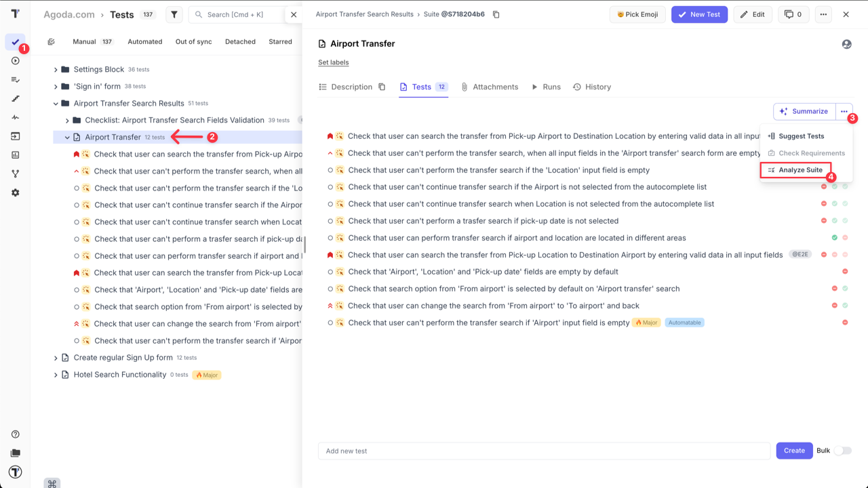The height and width of the screenshot is (488, 868).
Task: Expand the Settings Block folder
Action: coord(56,68)
